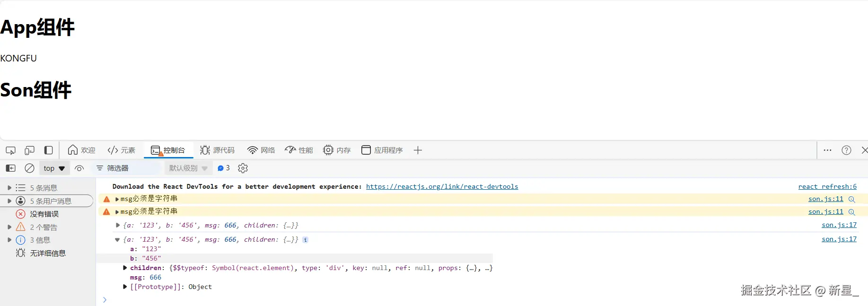Open the react-devtools download link
Image resolution: width=868 pixels, height=306 pixels.
[x=442, y=187]
